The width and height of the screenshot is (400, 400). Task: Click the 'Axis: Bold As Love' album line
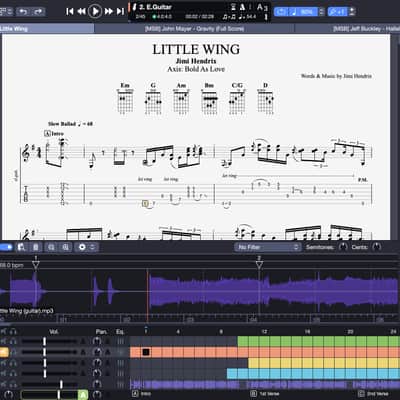(x=196, y=69)
